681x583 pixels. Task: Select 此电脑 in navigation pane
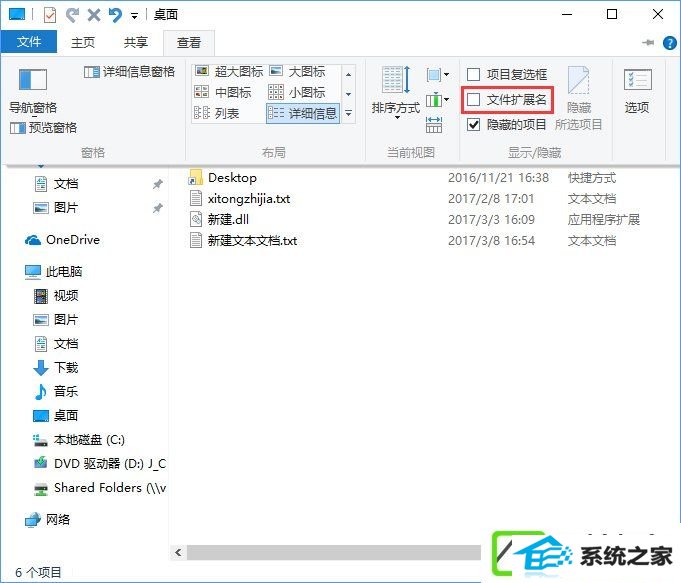pos(54,272)
